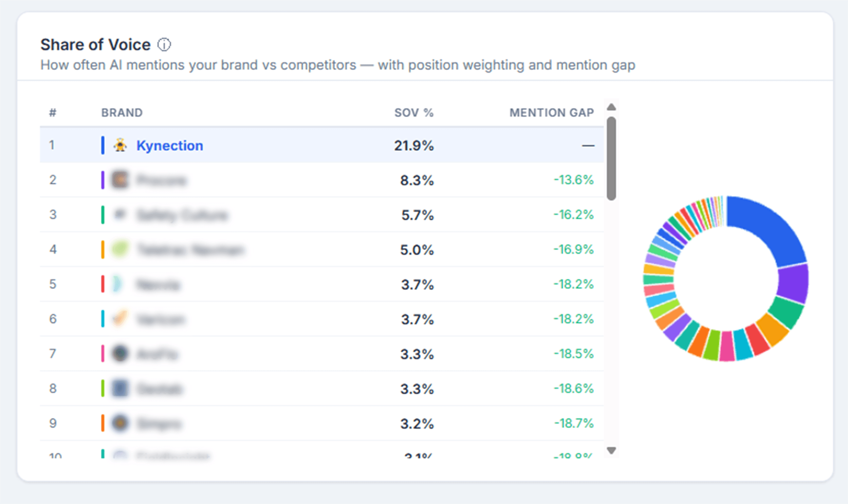
Task: Click the scroll up arrow of the table
Action: 611,108
